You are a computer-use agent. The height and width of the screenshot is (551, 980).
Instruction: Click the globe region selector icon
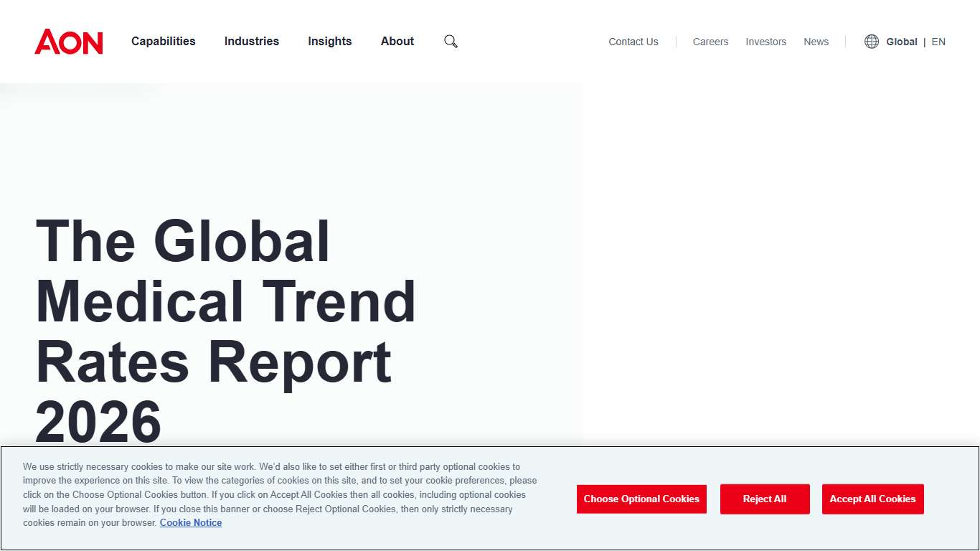coord(871,41)
